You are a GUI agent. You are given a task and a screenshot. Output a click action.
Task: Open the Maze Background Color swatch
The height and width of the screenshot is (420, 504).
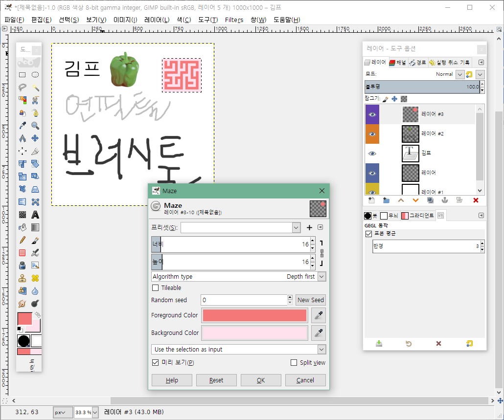(254, 333)
